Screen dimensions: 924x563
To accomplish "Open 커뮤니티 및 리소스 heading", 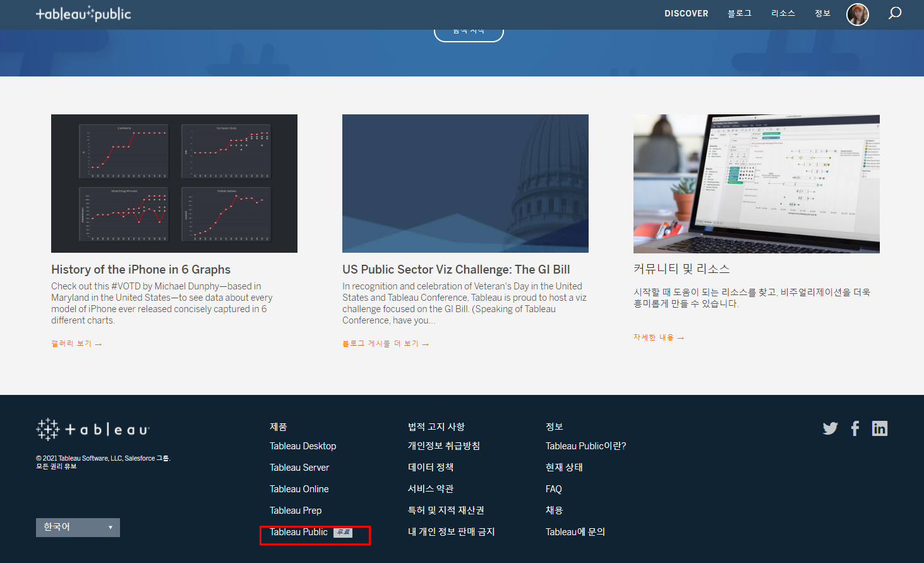I will click(681, 269).
